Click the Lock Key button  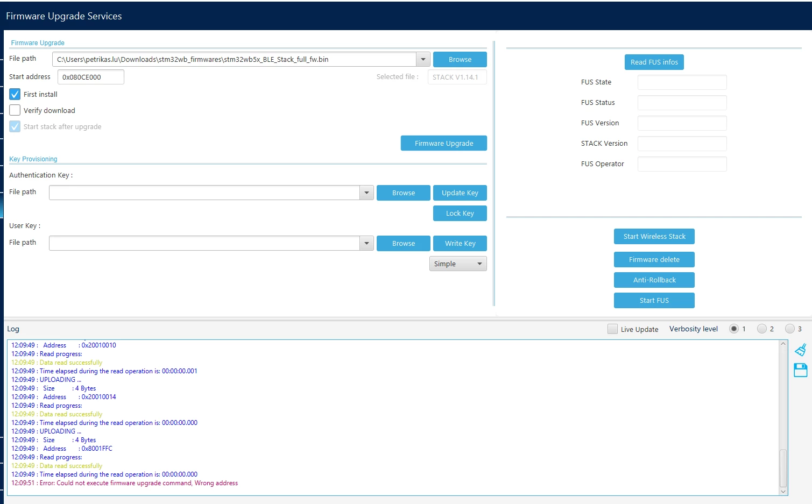click(460, 213)
